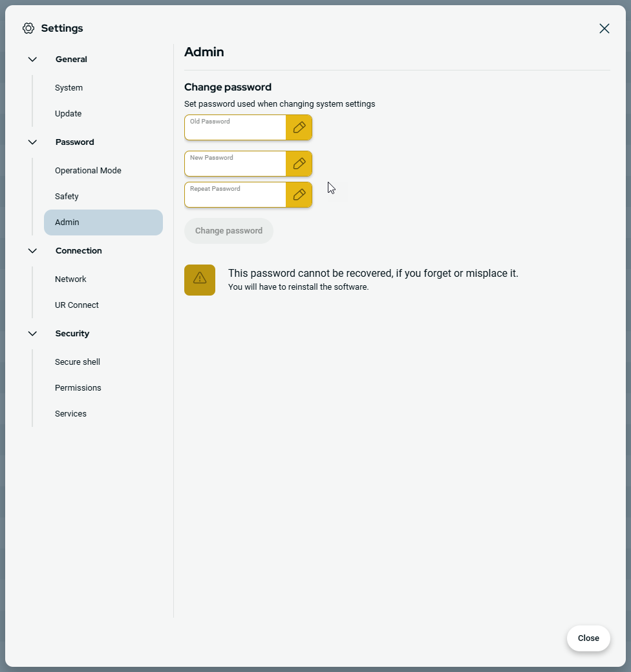Viewport: 631px width, 672px height.
Task: Click the pencil icon beside Old Password
Action: click(x=299, y=127)
